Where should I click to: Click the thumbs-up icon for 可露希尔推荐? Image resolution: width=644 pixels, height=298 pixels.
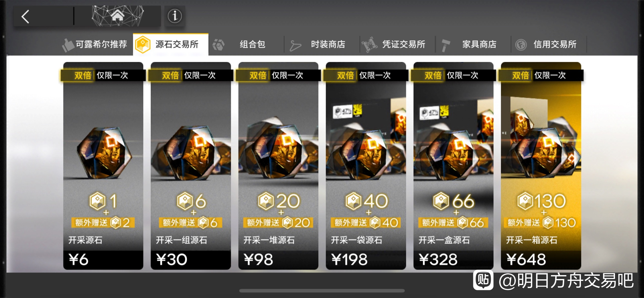[x=68, y=45]
